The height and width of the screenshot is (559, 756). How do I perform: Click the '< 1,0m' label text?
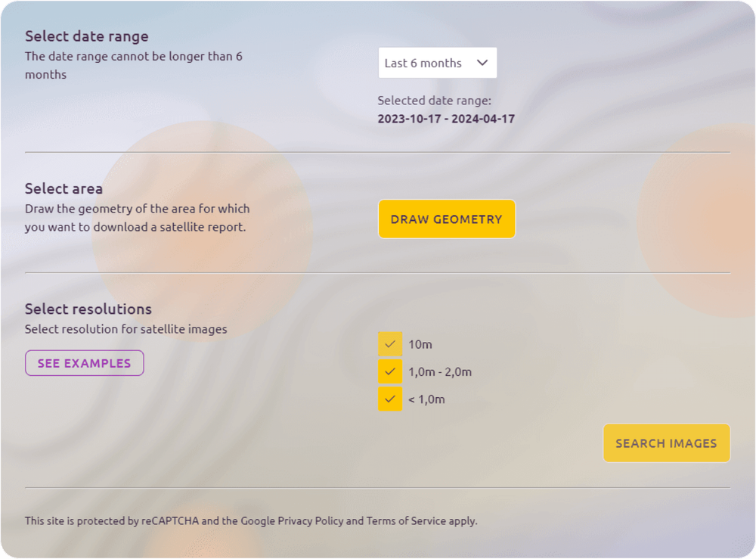tap(426, 399)
